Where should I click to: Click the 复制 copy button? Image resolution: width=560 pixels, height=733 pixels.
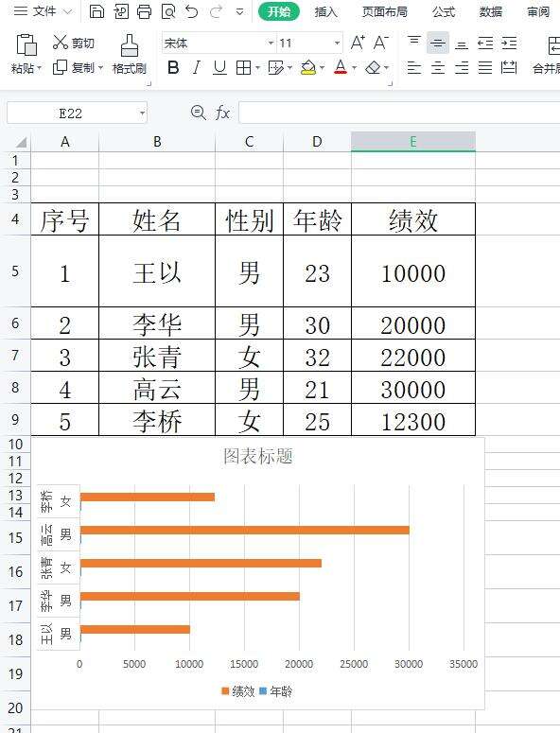click(x=78, y=68)
